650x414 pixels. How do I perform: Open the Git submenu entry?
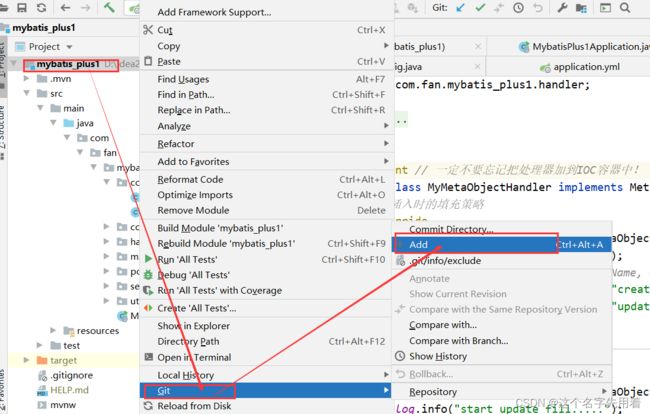267,390
